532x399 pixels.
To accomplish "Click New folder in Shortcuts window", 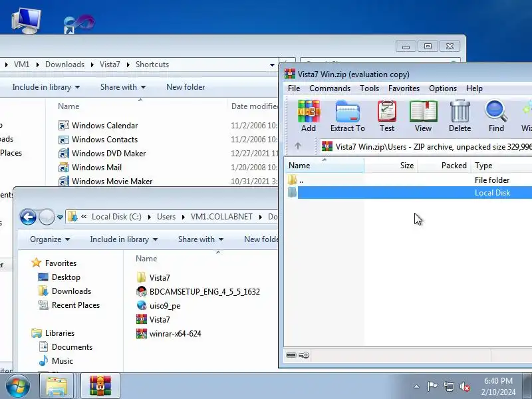I will tap(186, 87).
